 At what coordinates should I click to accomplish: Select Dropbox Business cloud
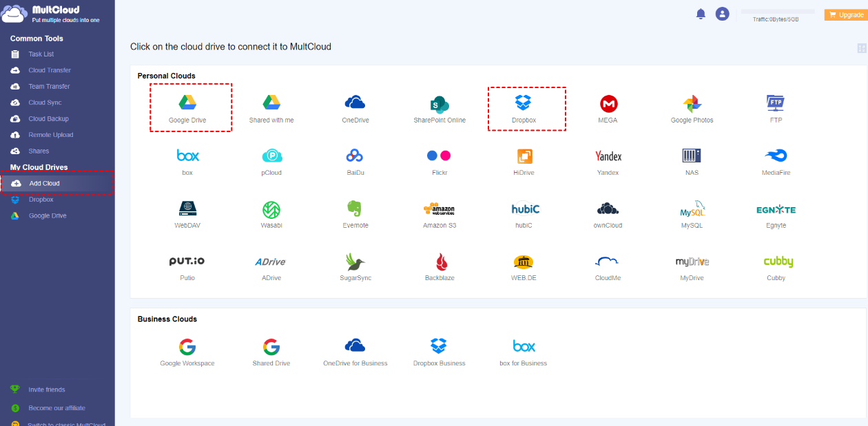[x=440, y=352]
